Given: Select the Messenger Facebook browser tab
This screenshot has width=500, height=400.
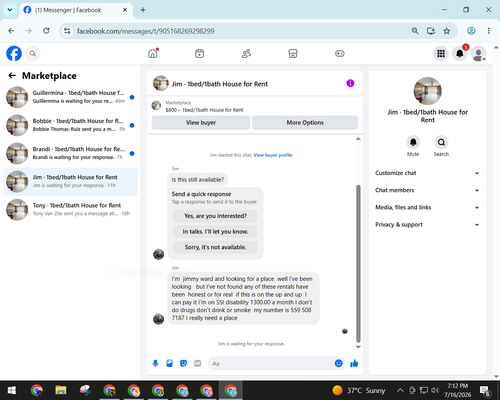Looking at the screenshot, I should pos(76,10).
